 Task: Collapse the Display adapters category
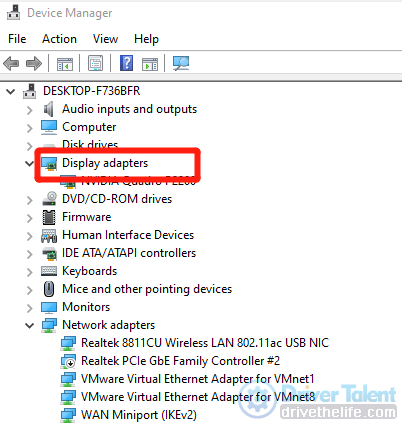coord(30,164)
